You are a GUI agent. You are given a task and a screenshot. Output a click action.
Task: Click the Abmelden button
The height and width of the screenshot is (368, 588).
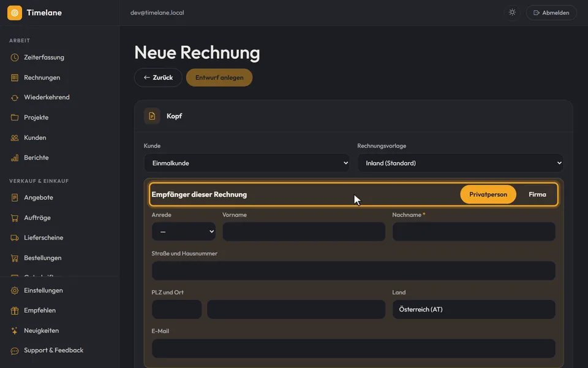click(551, 13)
